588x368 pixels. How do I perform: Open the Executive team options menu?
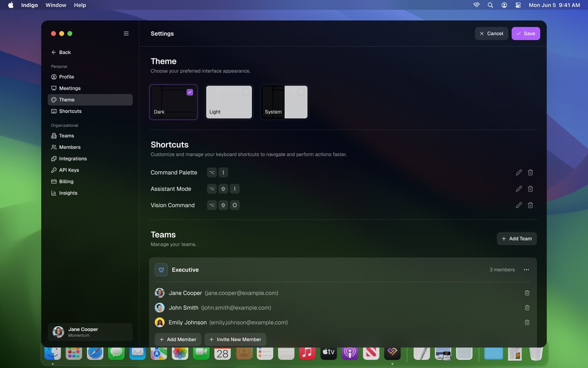[526, 270]
